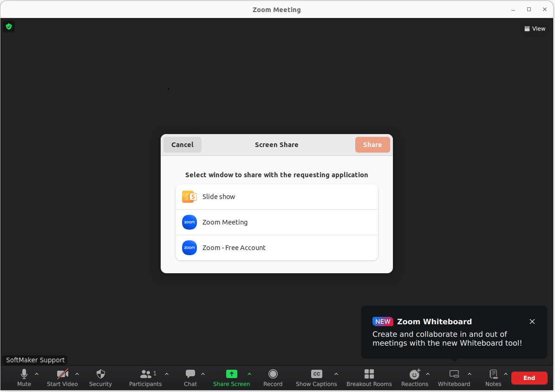Viewport: 555px width, 392px height.
Task: Click the whiteboard popup description text
Action: point(447,339)
